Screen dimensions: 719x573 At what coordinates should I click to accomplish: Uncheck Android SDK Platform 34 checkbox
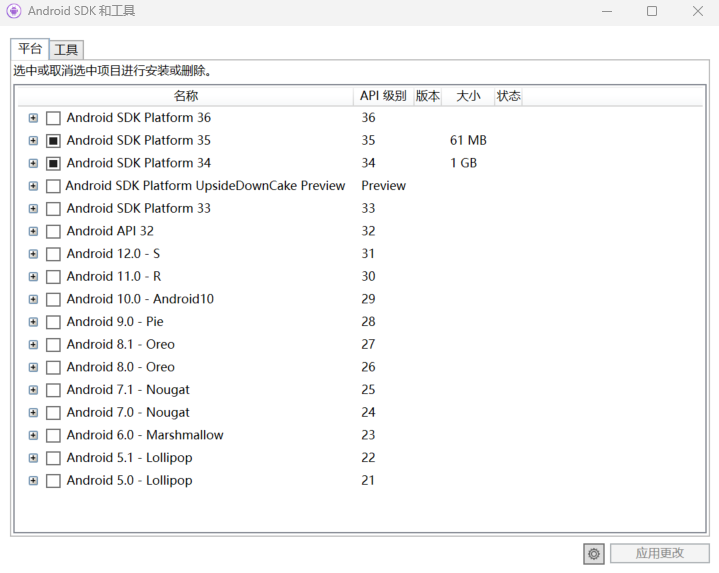click(53, 164)
